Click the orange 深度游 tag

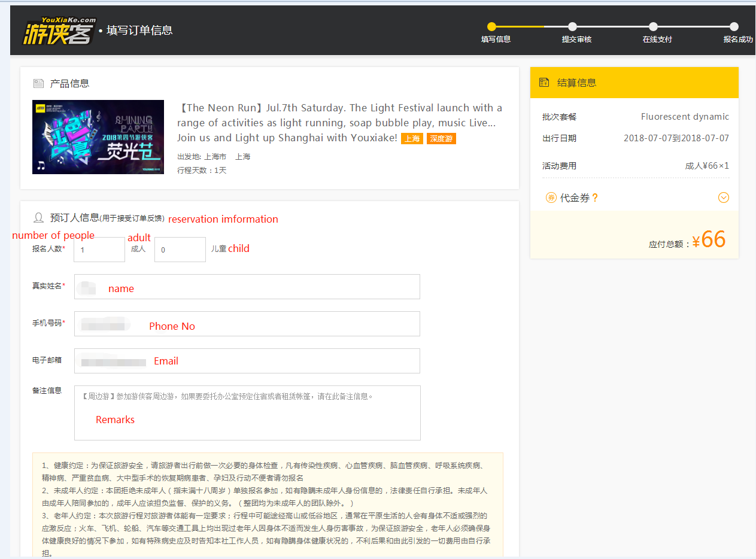click(x=441, y=139)
